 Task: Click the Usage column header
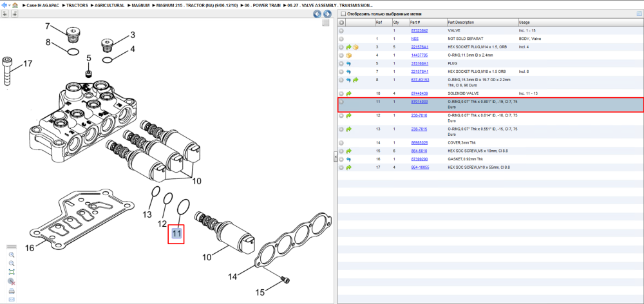pos(580,22)
